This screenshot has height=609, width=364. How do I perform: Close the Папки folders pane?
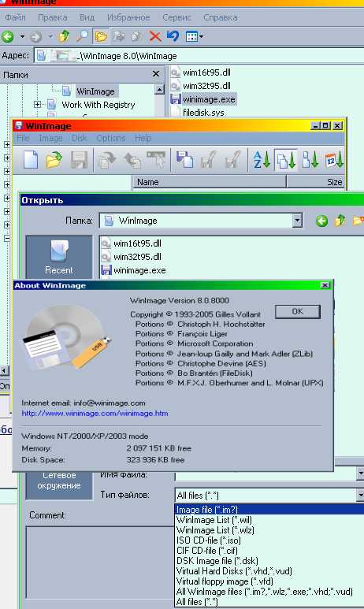tap(156, 74)
